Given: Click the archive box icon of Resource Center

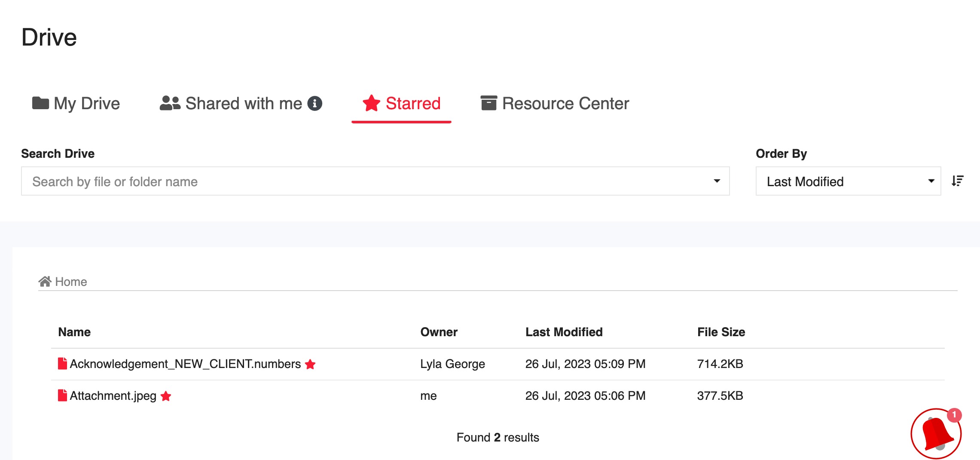Looking at the screenshot, I should pyautogui.click(x=488, y=103).
